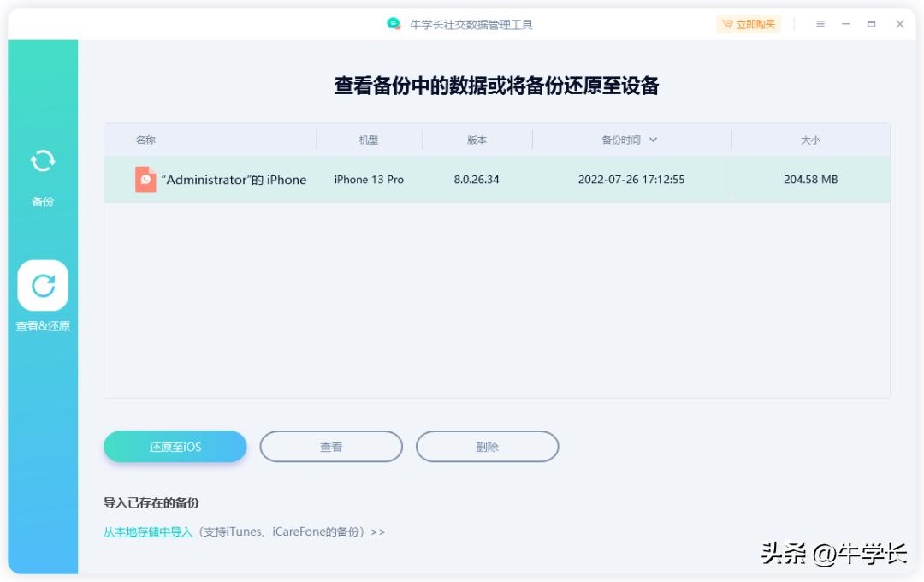Sort backups by the 名称 column header
The height and width of the screenshot is (582, 924).
click(147, 140)
